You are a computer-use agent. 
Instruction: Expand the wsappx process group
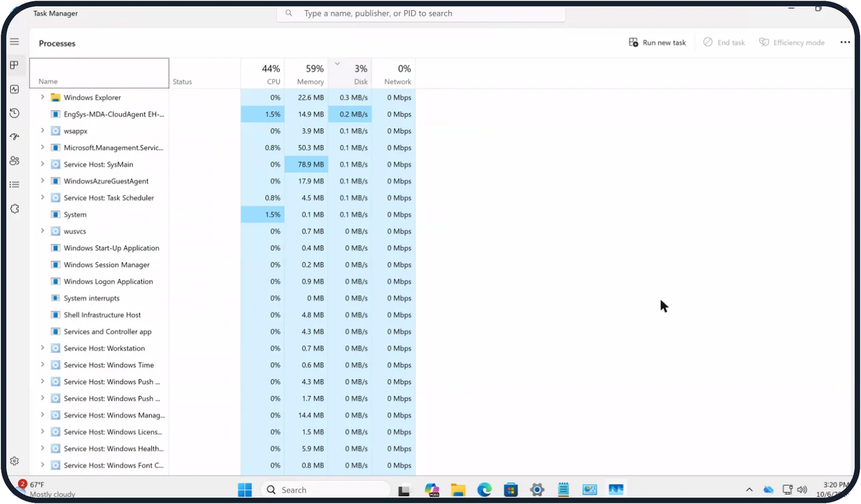42,131
